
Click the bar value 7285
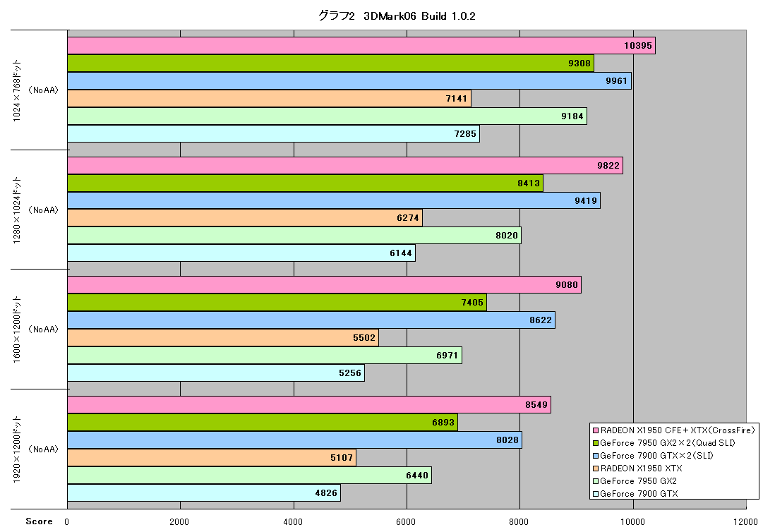click(465, 134)
